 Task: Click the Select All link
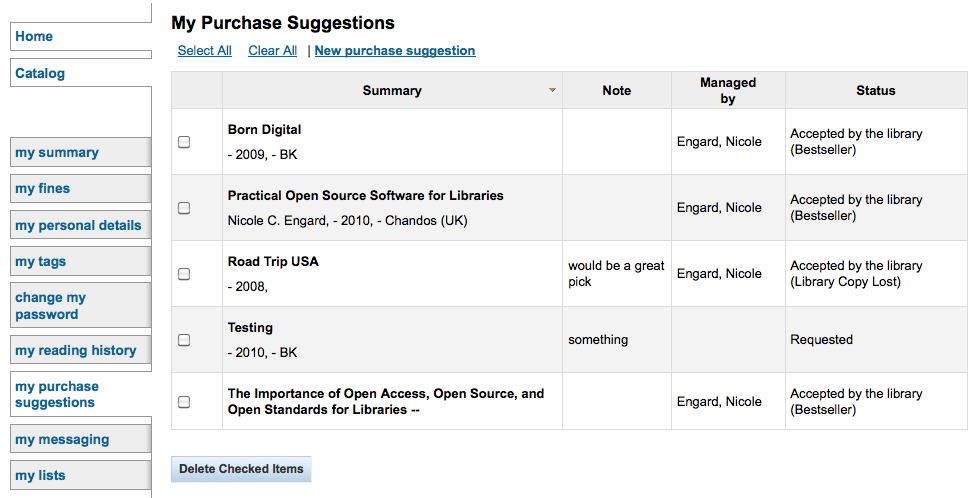tap(205, 51)
